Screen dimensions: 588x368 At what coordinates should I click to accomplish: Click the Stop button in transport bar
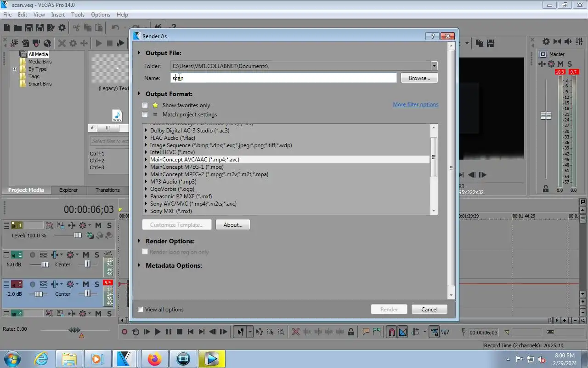[180, 332]
